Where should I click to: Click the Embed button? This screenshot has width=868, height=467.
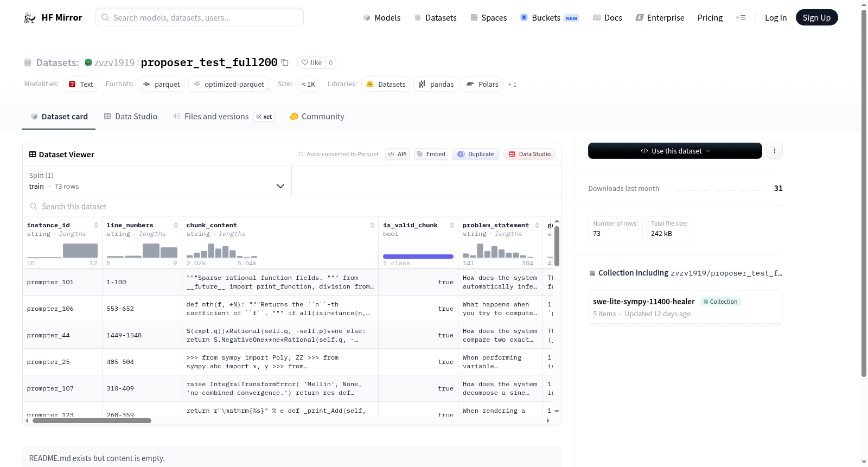point(431,154)
